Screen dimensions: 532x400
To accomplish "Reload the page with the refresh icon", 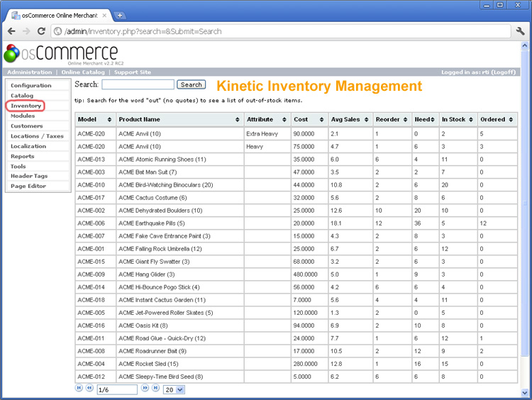I will click(41, 31).
